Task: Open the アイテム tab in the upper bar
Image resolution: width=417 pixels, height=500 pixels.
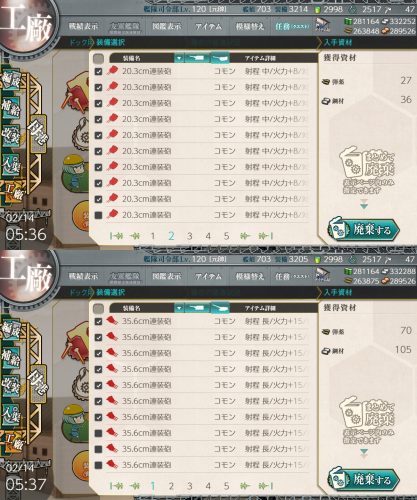Action: 208,26
